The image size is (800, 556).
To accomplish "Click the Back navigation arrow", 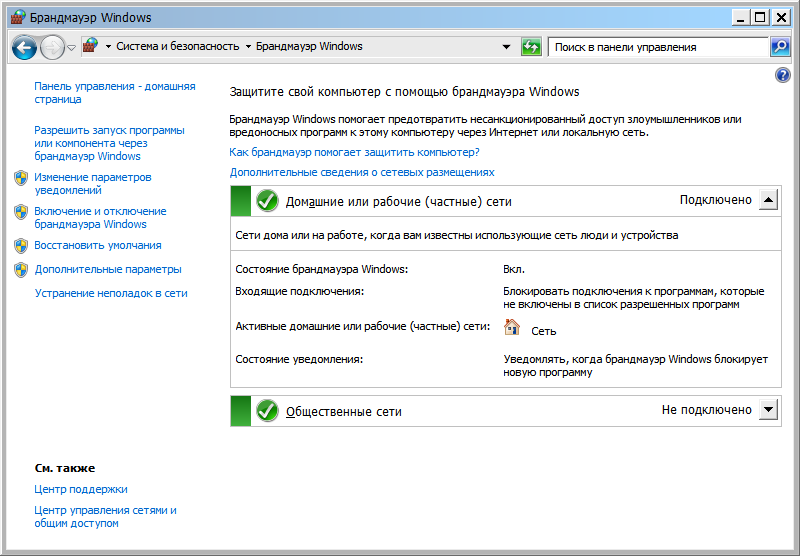I will point(24,47).
